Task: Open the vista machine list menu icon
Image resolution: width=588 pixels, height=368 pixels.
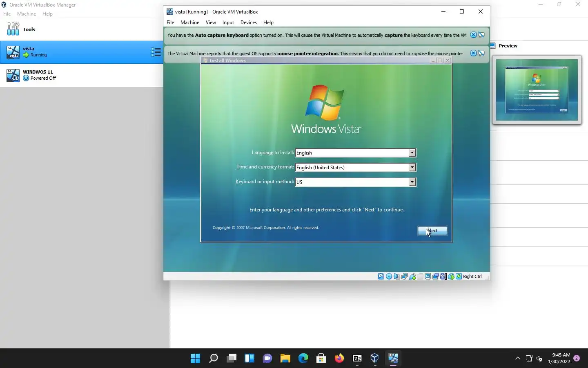Action: pyautogui.click(x=156, y=52)
